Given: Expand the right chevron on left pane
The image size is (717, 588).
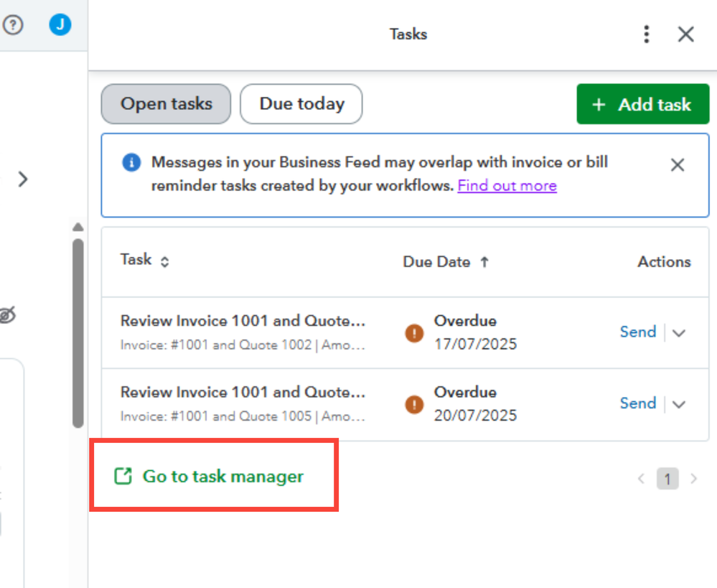Looking at the screenshot, I should pyautogui.click(x=23, y=179).
